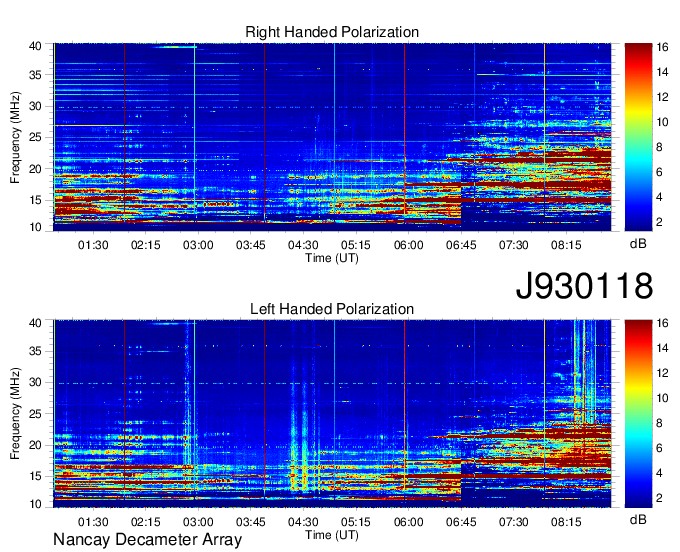Click the dB unit label beside Left Handed plot
The height and width of the screenshot is (552, 680).
click(x=638, y=519)
